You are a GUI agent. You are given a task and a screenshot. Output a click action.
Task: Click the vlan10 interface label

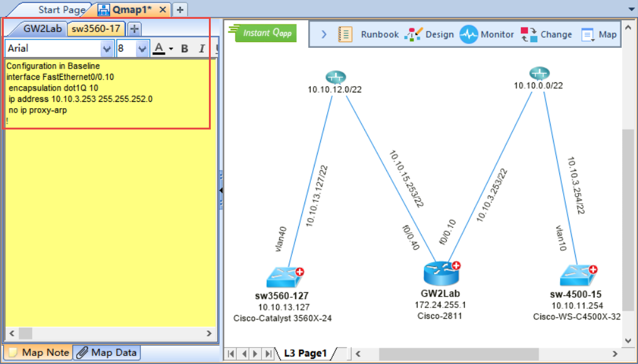coord(561,238)
